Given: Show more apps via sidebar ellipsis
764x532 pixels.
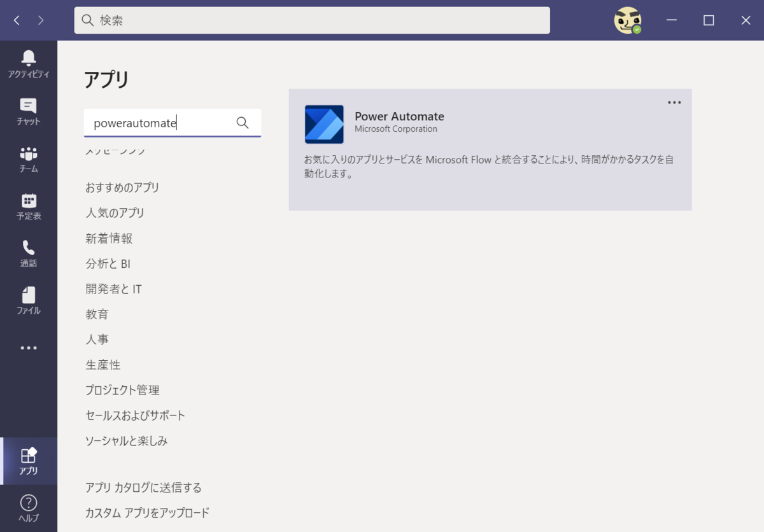Looking at the screenshot, I should point(29,348).
